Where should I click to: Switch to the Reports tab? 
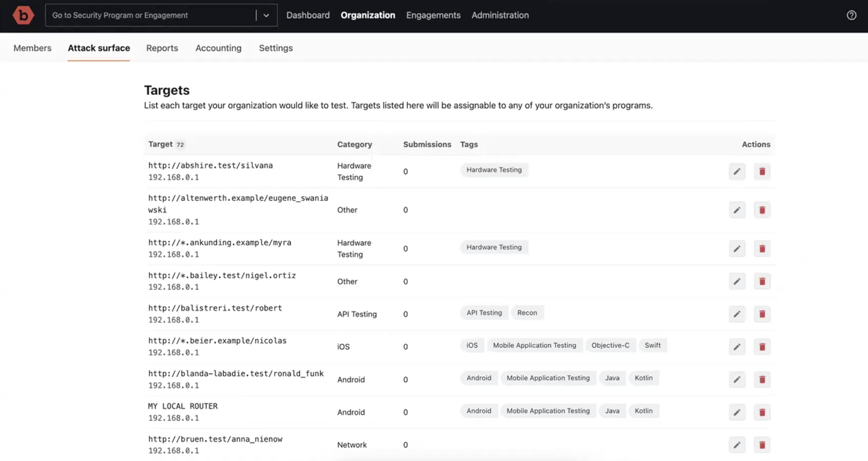tap(162, 48)
